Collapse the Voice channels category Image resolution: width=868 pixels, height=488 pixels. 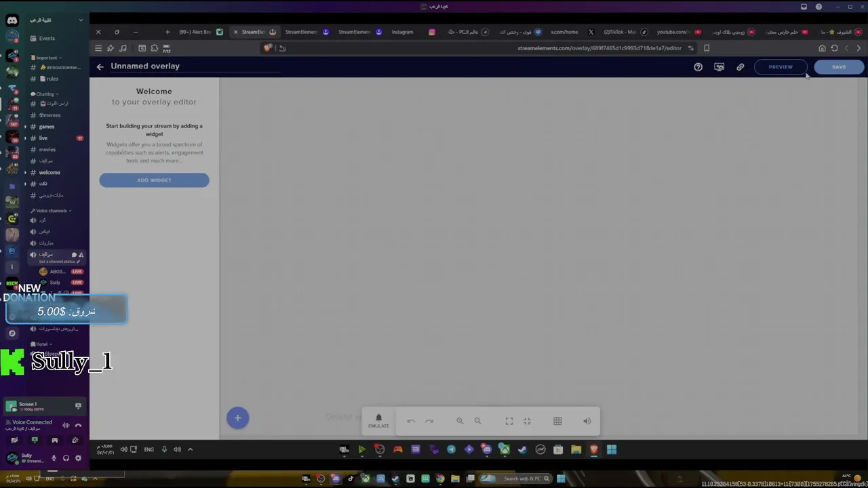[51, 211]
